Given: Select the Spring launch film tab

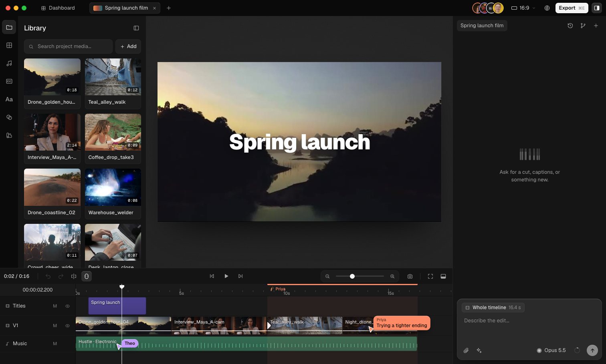Looking at the screenshot, I should pos(125,8).
